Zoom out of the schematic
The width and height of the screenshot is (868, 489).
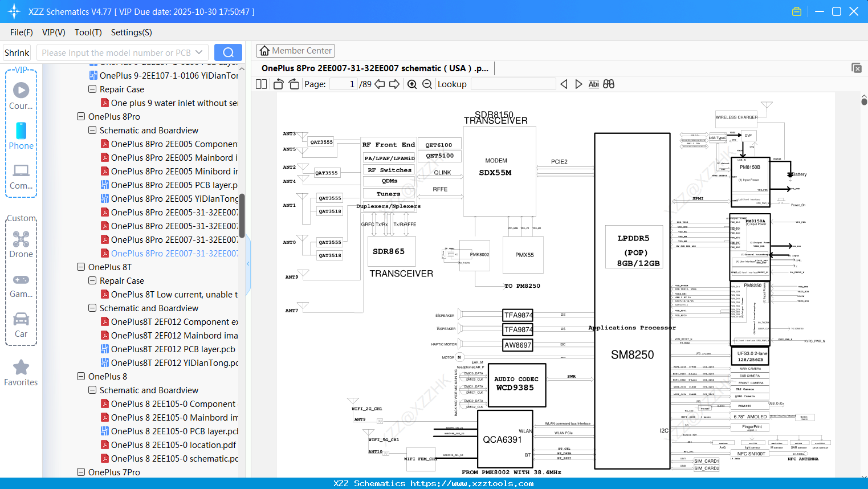click(427, 84)
